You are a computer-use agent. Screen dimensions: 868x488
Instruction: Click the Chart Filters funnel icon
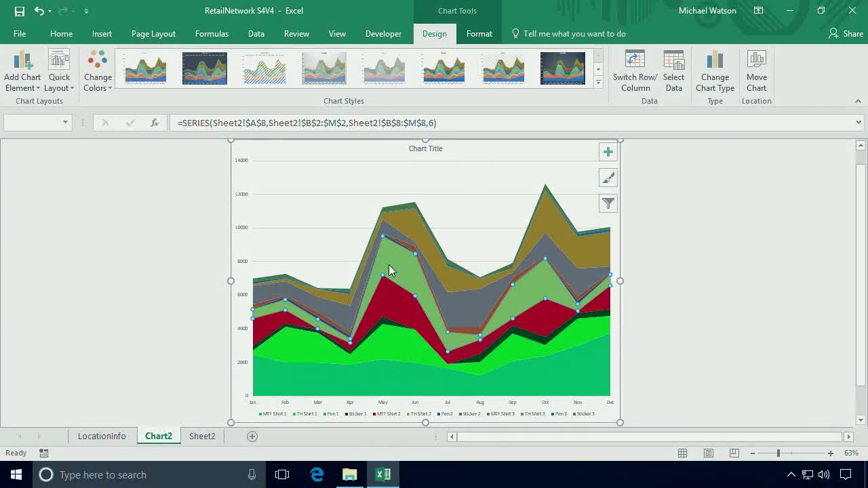[x=608, y=203]
